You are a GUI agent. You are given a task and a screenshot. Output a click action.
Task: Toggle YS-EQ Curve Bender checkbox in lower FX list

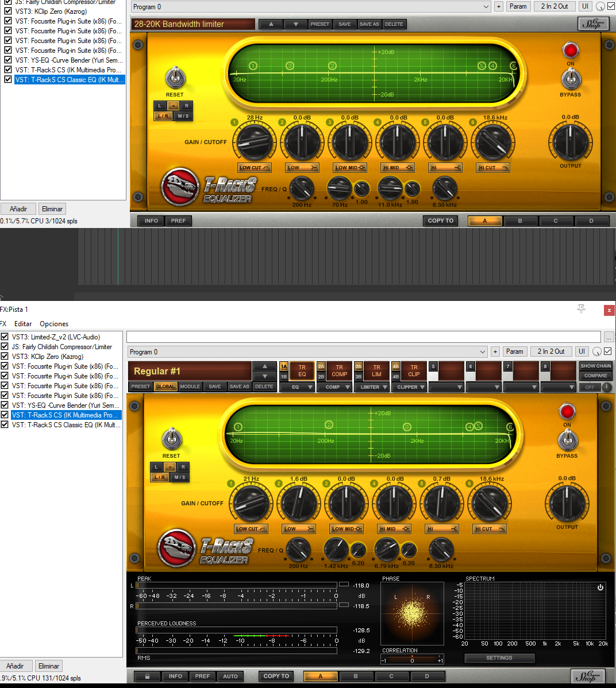[5, 405]
